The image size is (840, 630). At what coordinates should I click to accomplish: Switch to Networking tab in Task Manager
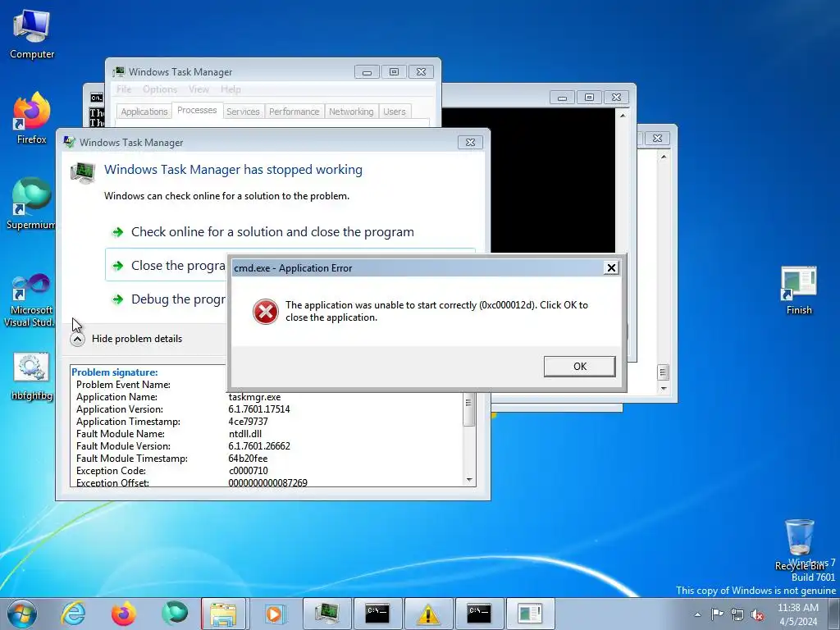[351, 112]
